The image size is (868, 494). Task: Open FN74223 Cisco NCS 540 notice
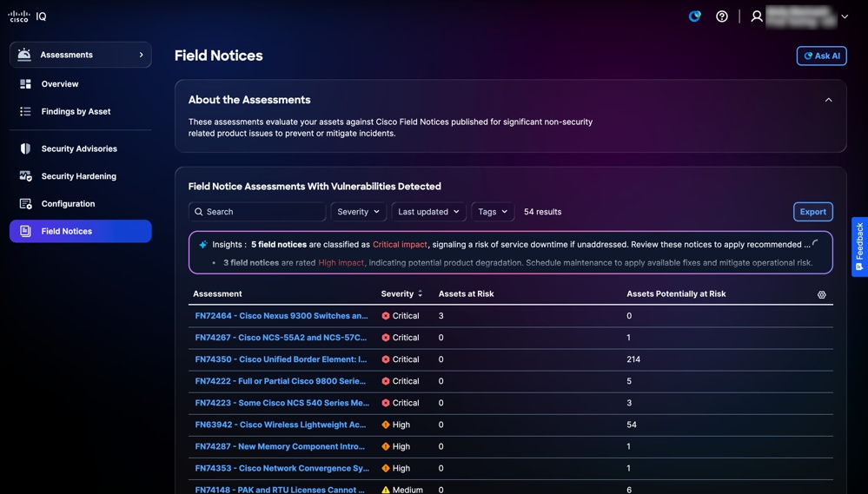pos(282,403)
